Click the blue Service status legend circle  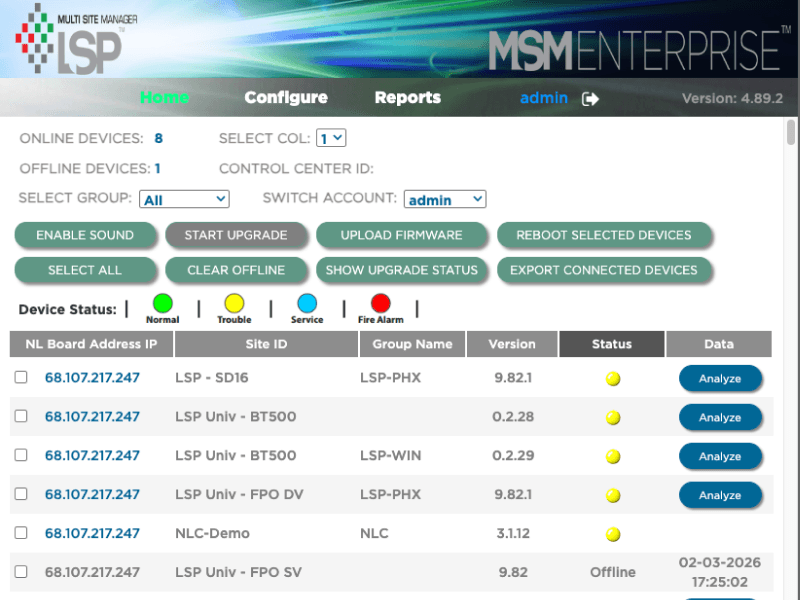(307, 303)
